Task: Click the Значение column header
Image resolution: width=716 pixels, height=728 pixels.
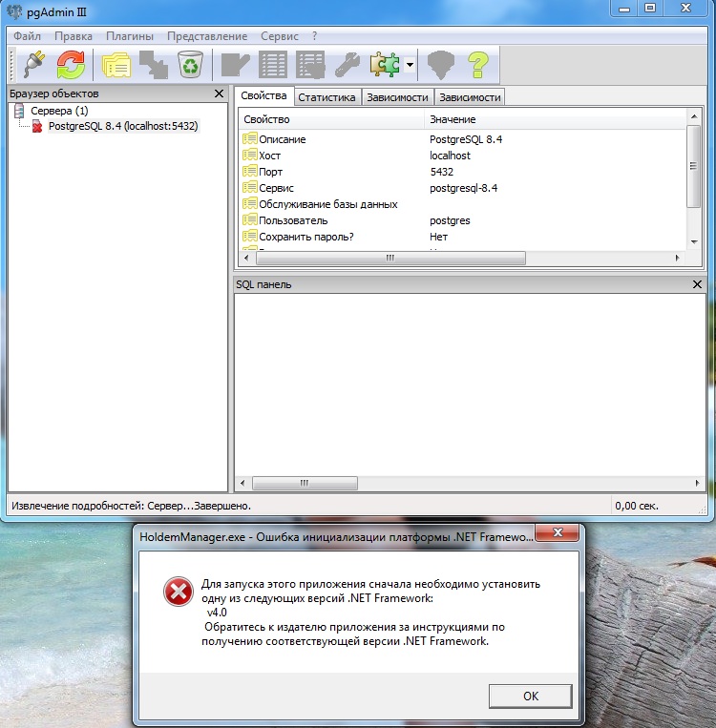Action: coord(556,119)
